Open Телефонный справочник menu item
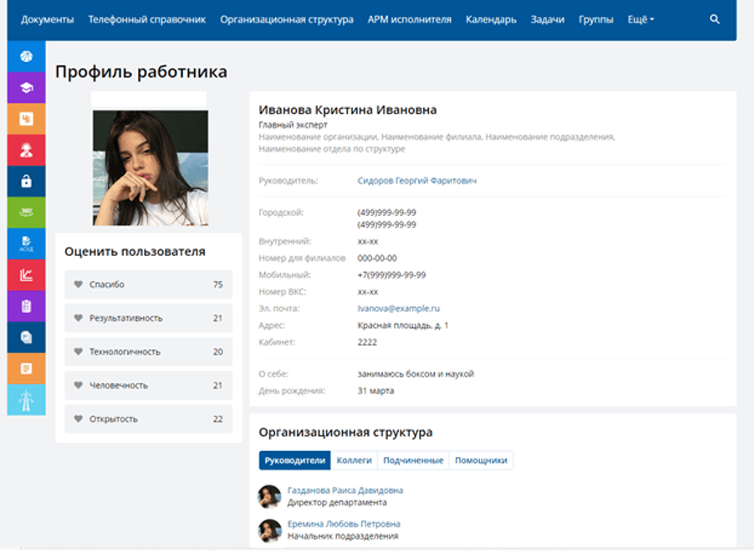The height and width of the screenshot is (554, 756). 147,19
